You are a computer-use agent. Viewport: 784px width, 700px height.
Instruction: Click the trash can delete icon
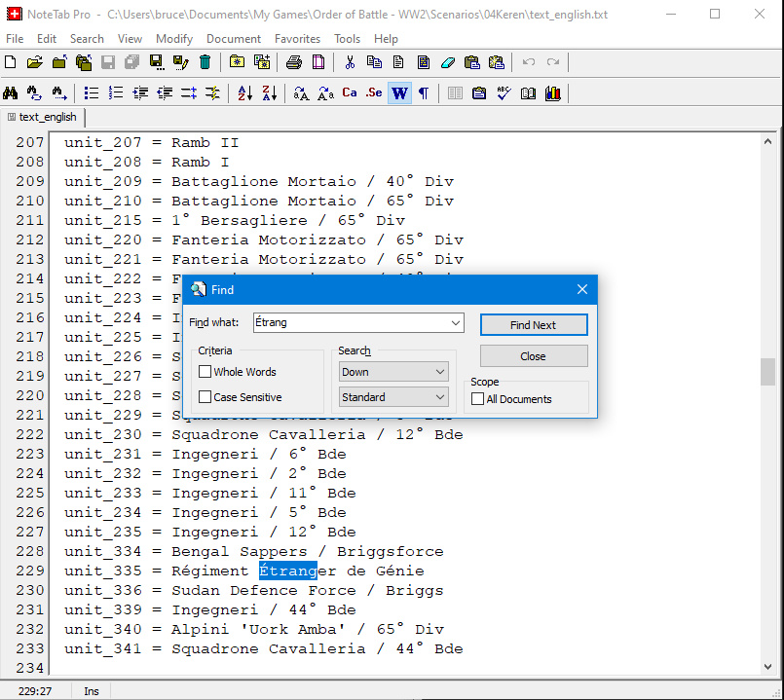[205, 62]
